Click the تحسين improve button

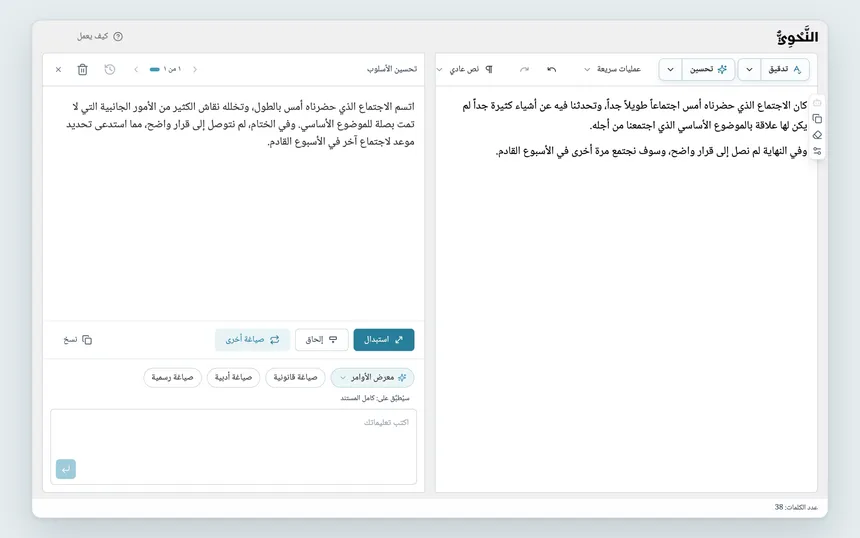tap(708, 70)
